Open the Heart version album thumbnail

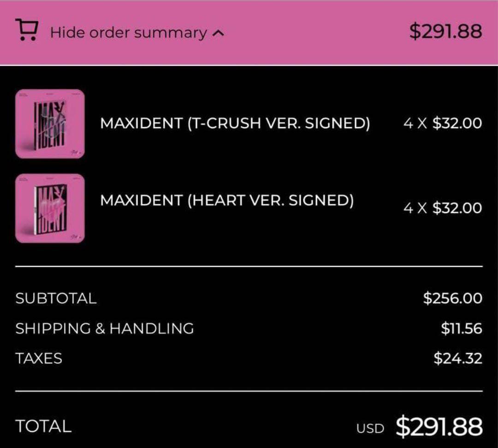pos(50,208)
